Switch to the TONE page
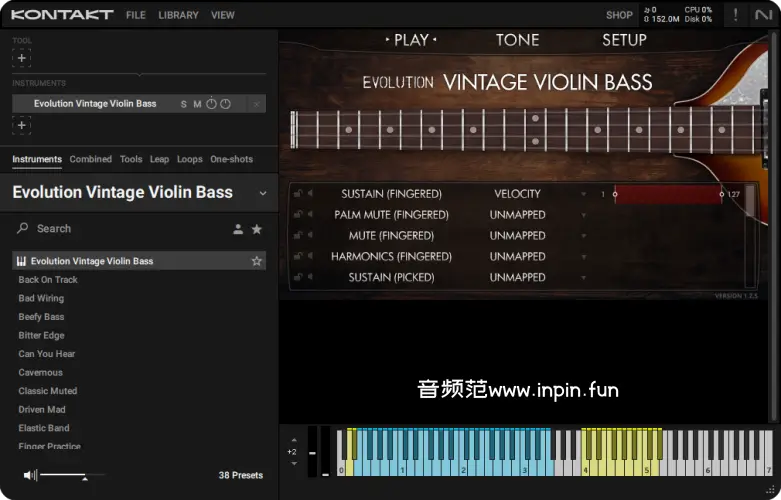Screen dimensions: 781x500 tap(518, 40)
